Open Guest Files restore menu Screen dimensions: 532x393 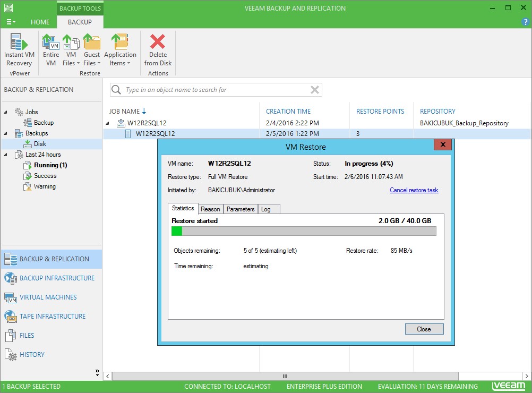click(92, 50)
